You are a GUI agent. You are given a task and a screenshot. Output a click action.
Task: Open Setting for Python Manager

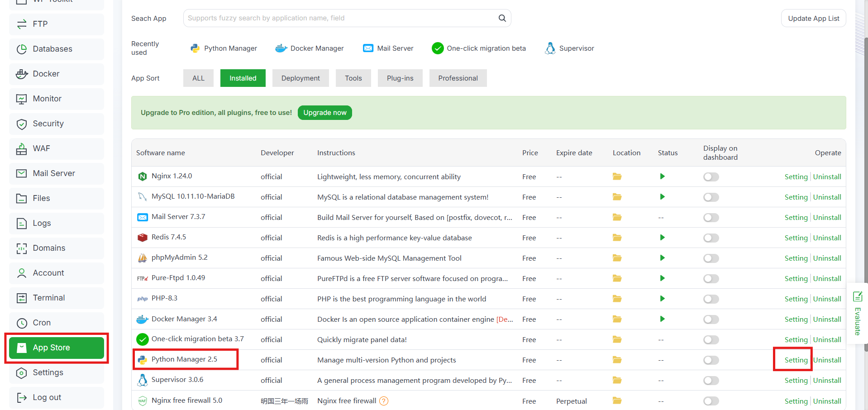pyautogui.click(x=796, y=360)
